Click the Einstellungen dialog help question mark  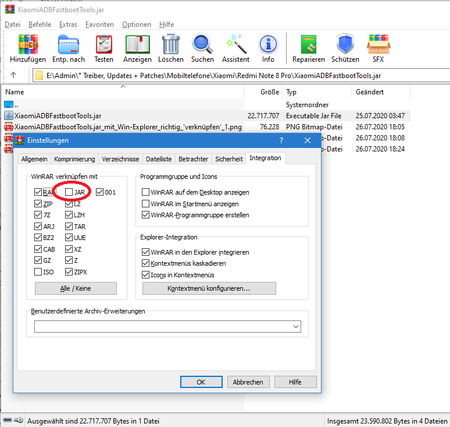click(x=281, y=140)
